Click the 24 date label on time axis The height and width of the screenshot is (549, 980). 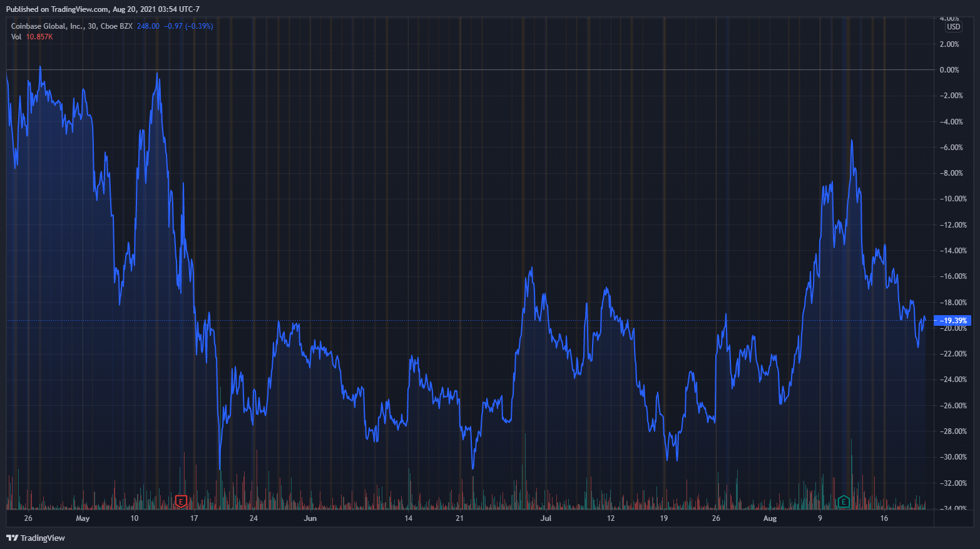coord(253,518)
